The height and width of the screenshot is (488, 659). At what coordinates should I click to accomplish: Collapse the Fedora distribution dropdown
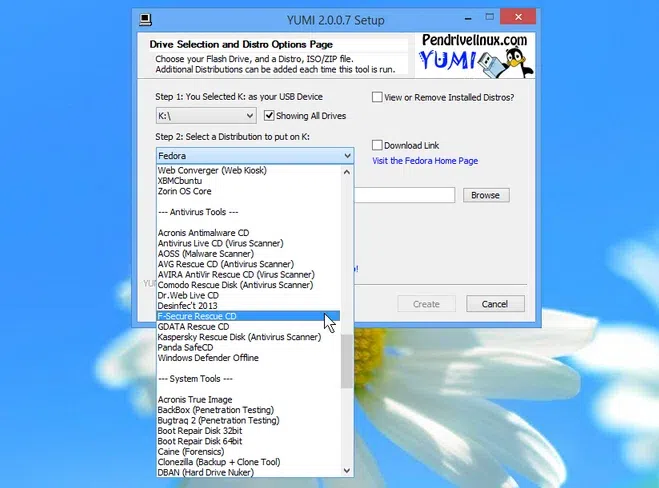click(x=347, y=156)
